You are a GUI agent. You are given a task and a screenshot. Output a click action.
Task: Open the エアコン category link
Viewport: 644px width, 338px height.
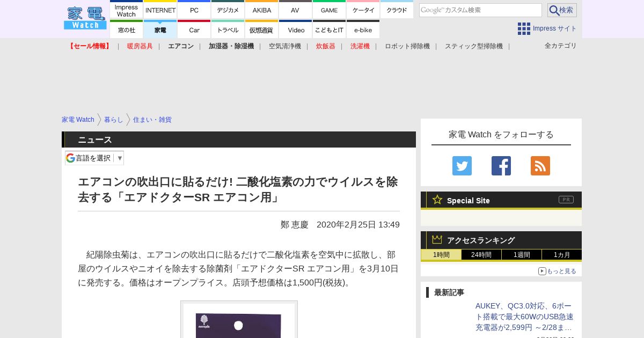point(181,46)
